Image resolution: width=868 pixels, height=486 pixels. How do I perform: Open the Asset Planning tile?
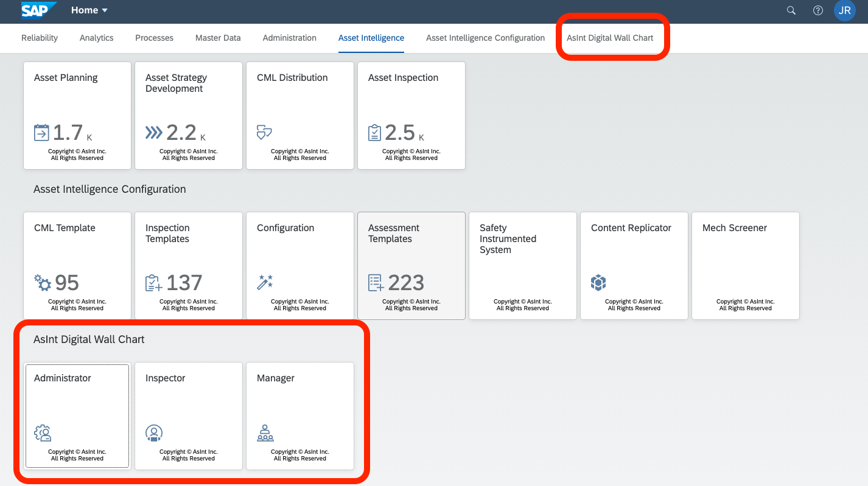(x=77, y=116)
